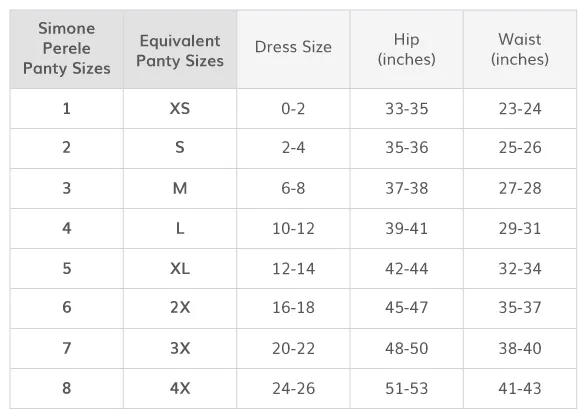Select the waist measurement 41-43 cell
587x417 pixels.
pos(520,389)
